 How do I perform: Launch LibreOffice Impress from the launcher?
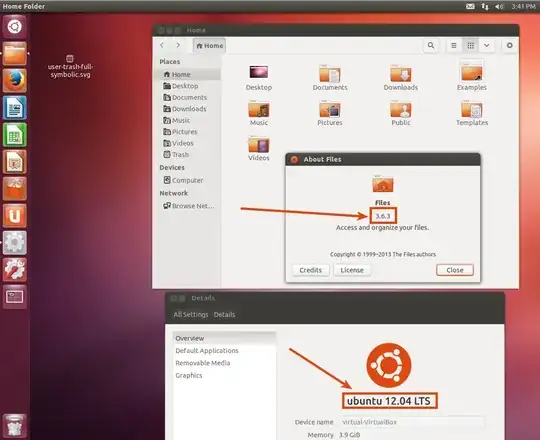[14, 161]
